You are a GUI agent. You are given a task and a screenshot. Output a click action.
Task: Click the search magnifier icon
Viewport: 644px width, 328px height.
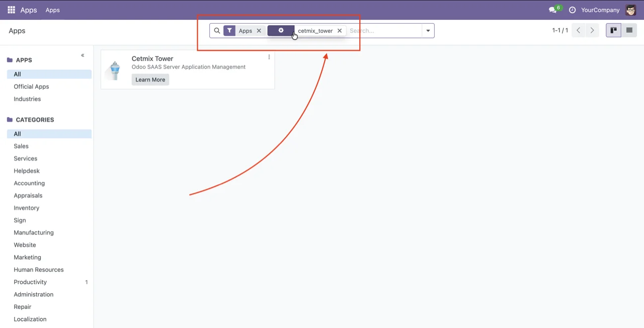217,31
